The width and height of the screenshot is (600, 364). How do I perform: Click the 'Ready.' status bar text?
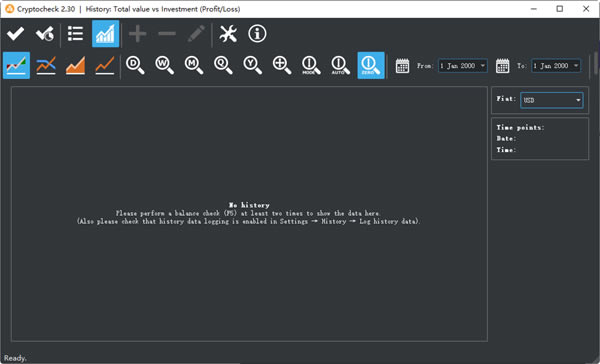click(15, 358)
